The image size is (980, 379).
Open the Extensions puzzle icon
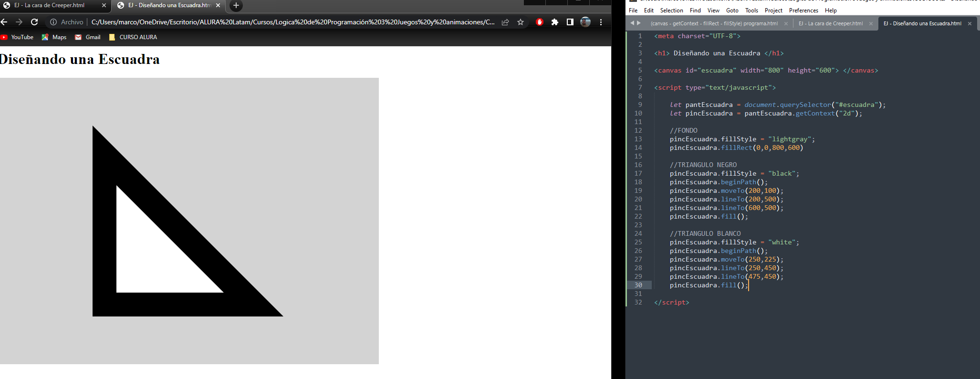(x=555, y=22)
